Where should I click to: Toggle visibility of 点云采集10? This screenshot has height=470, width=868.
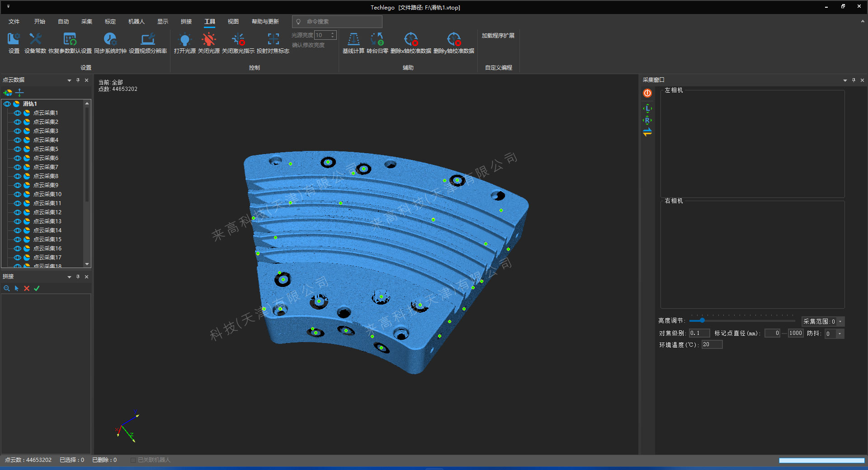[x=18, y=194]
